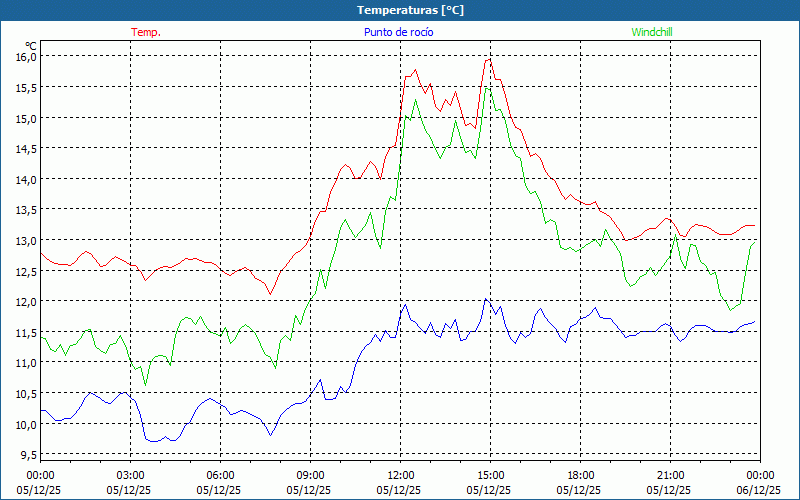
Task: Click the green Windchill line's lowest dip after 03:00
Action: pos(145,384)
